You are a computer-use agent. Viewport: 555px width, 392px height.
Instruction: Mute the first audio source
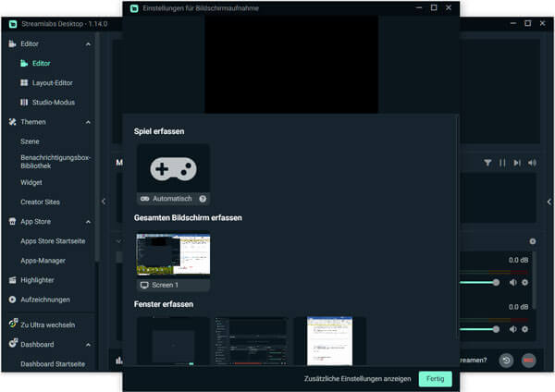click(512, 282)
